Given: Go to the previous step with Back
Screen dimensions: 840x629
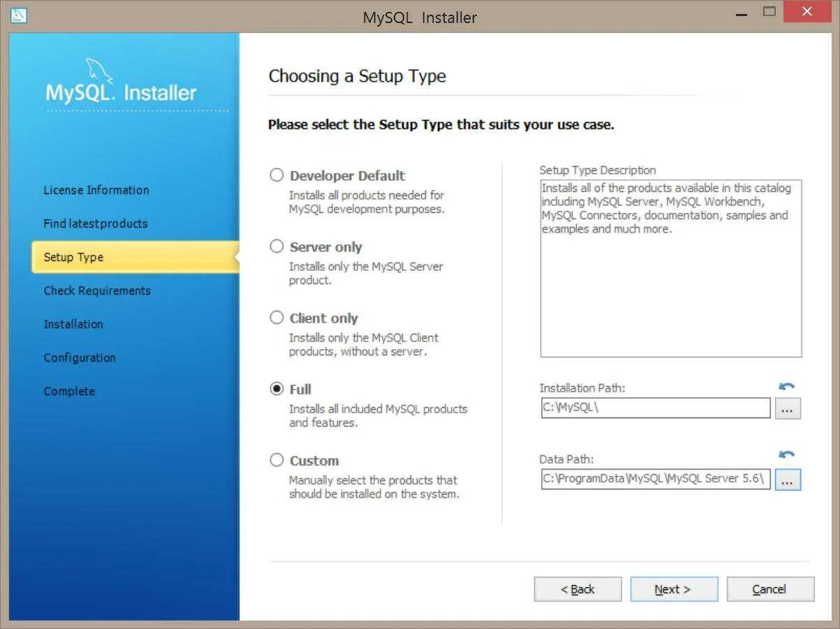Looking at the screenshot, I should coord(577,589).
